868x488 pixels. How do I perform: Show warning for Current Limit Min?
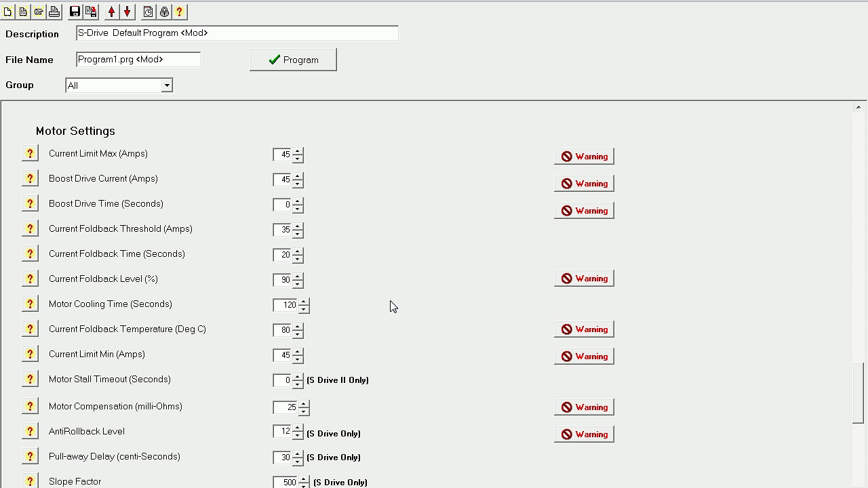pos(584,357)
